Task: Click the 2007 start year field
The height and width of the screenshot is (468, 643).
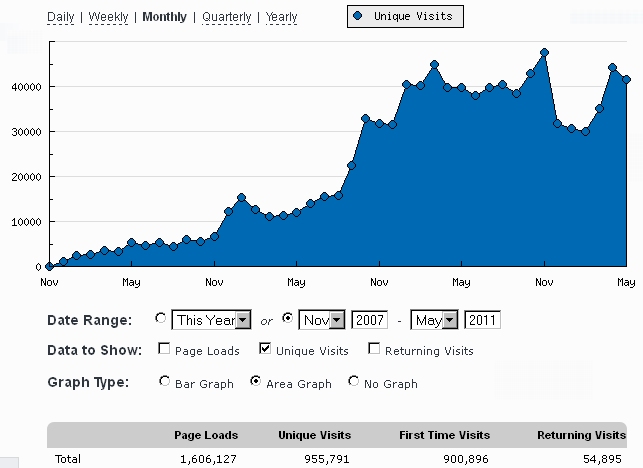Action: tap(369, 320)
